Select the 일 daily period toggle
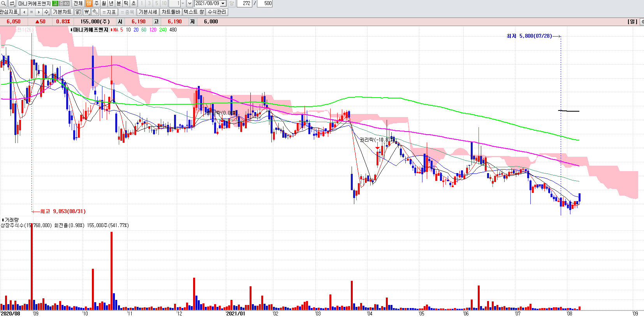 89,3
